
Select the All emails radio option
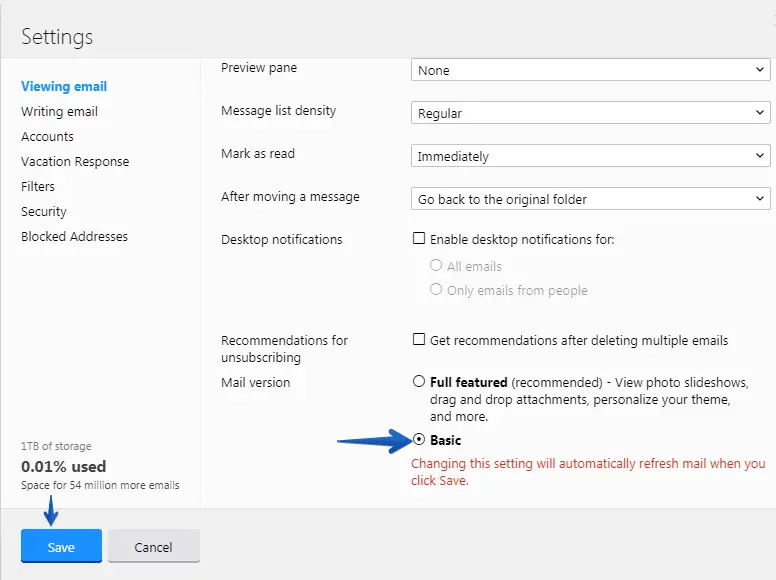click(x=436, y=266)
